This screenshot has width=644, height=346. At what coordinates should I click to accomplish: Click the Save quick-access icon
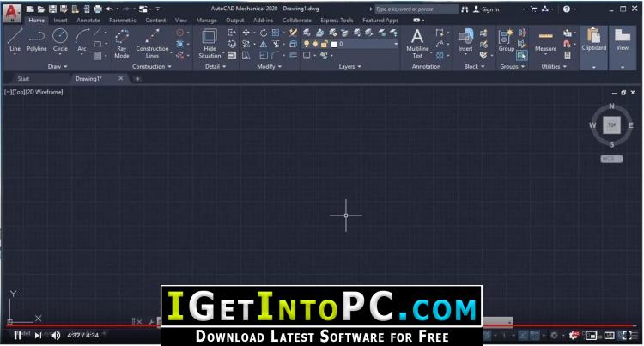click(x=52, y=9)
